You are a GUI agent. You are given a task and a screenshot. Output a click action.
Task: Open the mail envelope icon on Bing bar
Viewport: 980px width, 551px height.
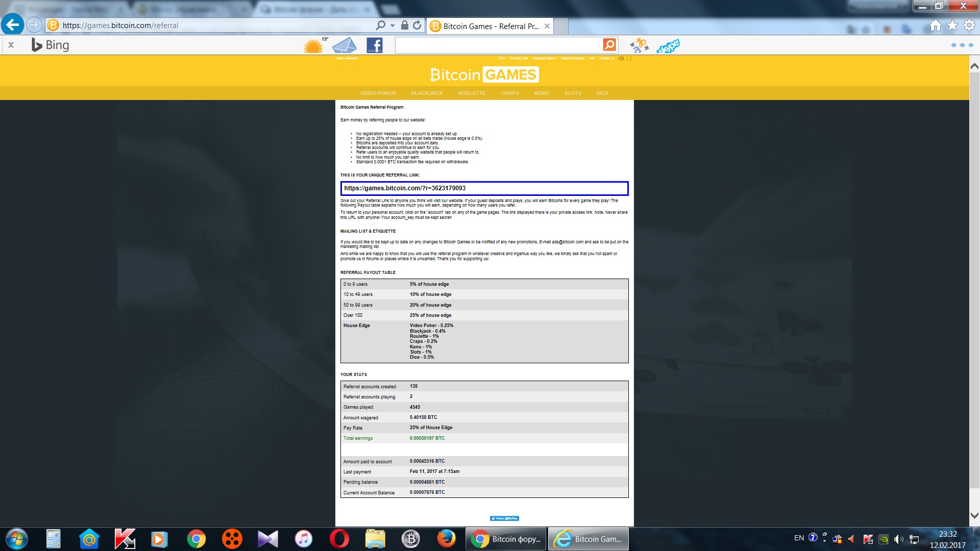click(345, 45)
